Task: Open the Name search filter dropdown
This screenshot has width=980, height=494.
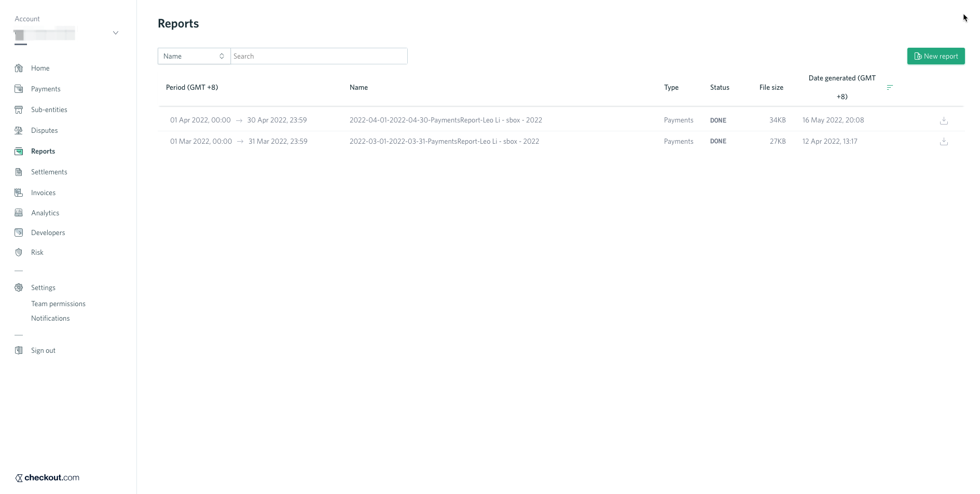Action: pos(194,56)
